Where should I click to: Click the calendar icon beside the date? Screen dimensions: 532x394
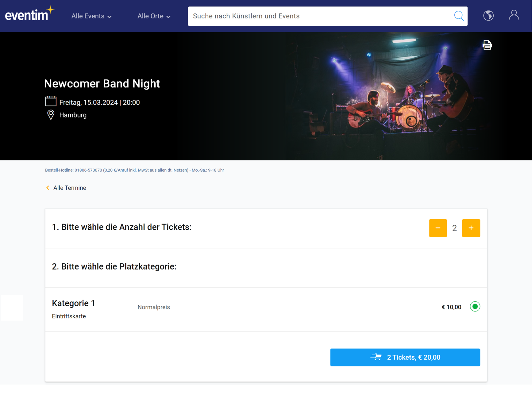pyautogui.click(x=51, y=101)
